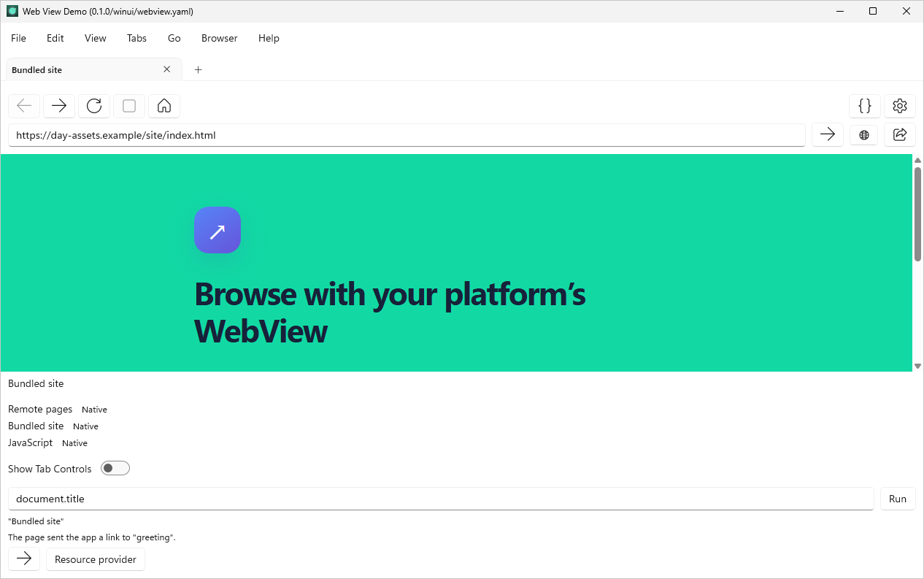Click the "Bundled site" result text in quotes
Viewport: 924px width, 579px height.
pos(36,521)
